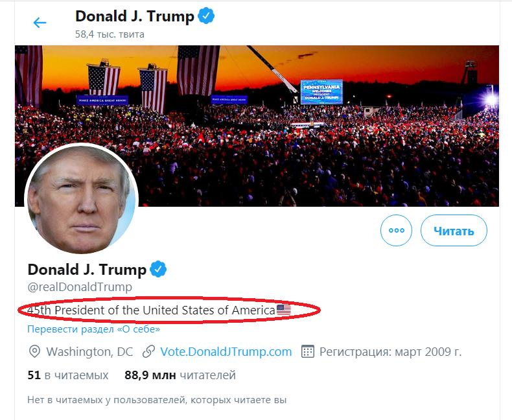Open the three-dots more options button
512x420 pixels.
tap(396, 231)
